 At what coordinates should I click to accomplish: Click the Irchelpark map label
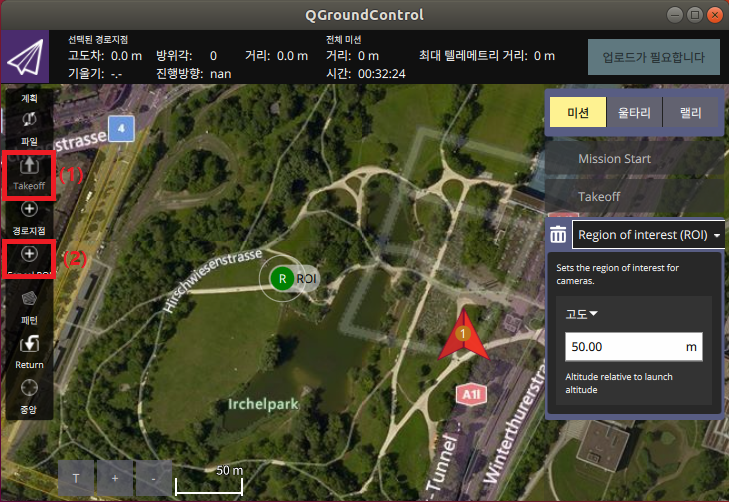[263, 404]
